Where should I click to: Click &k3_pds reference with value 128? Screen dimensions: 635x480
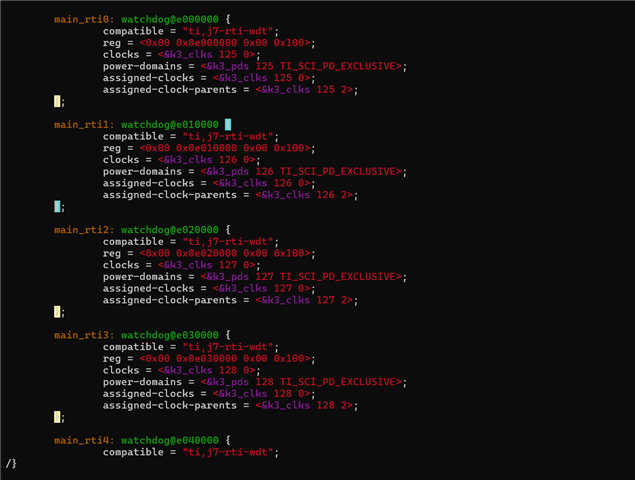(x=228, y=382)
